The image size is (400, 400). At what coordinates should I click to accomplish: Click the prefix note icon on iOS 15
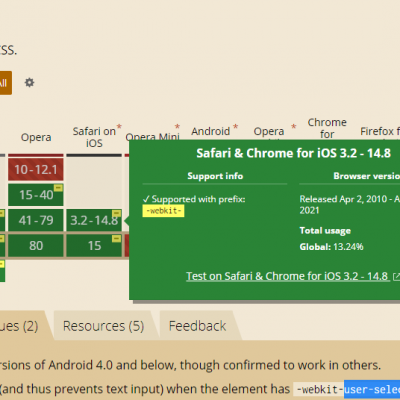coord(117,239)
